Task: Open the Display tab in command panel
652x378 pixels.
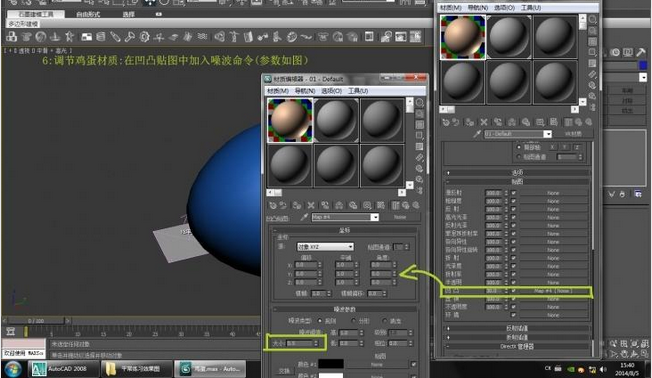Action: click(628, 52)
